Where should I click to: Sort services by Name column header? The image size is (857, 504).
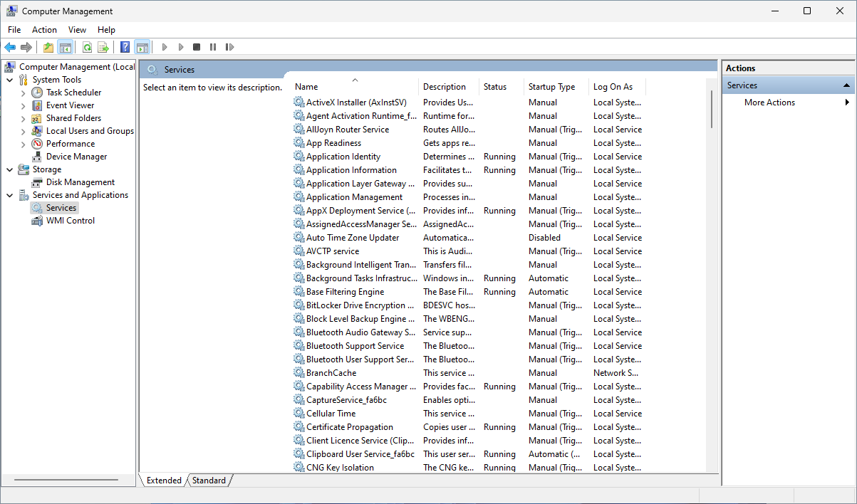pos(355,87)
